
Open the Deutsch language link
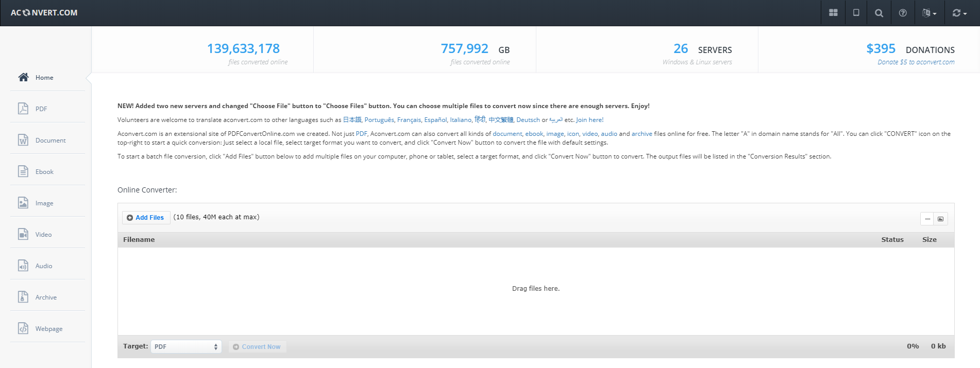coord(528,120)
